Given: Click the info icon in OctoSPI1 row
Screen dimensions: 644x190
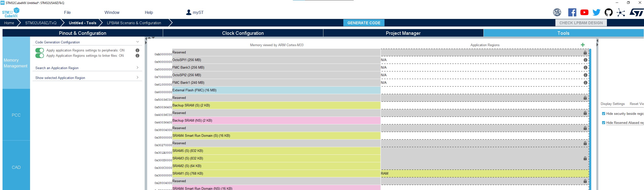Looking at the screenshot, I should click(585, 60).
